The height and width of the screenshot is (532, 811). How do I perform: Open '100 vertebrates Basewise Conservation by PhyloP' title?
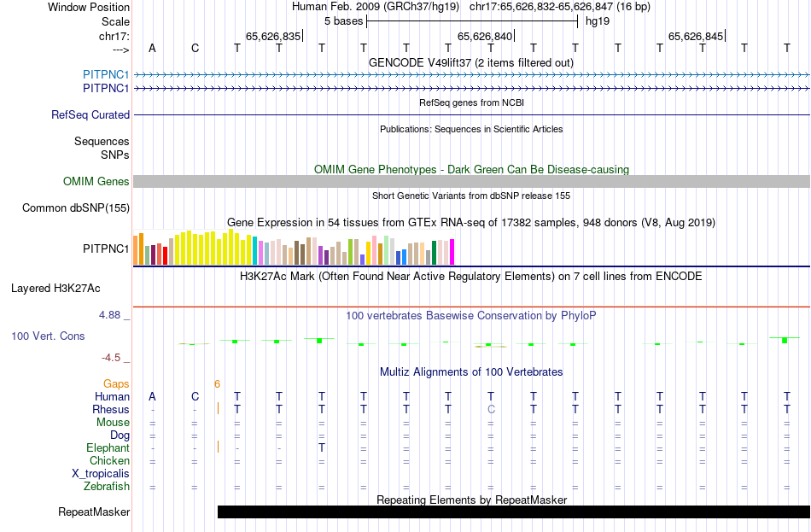pyautogui.click(x=471, y=316)
